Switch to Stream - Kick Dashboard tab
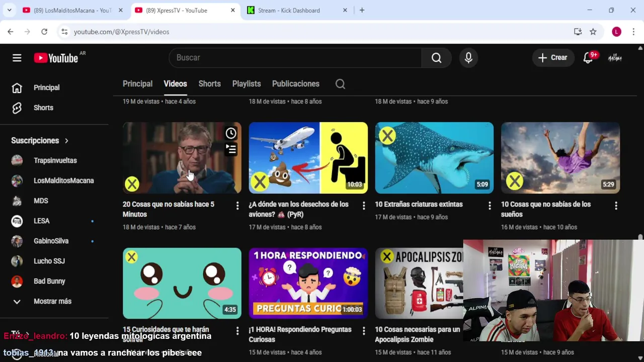644x362 pixels. (296, 10)
